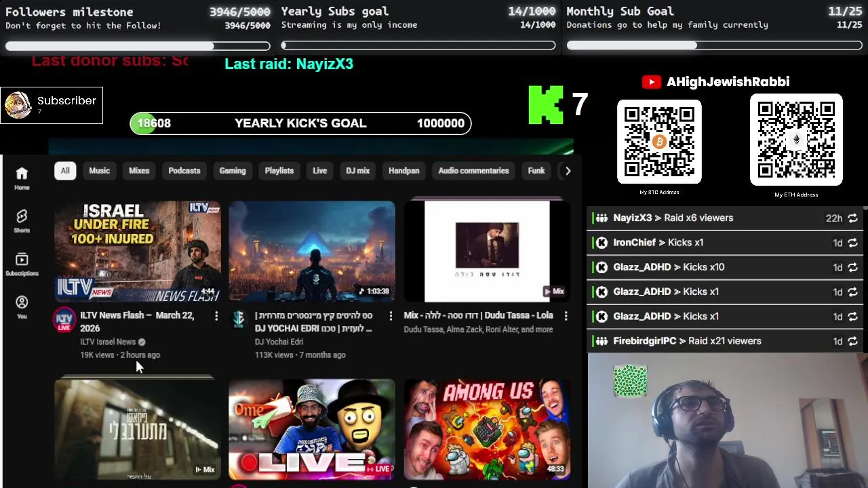Image resolution: width=868 pixels, height=488 pixels.
Task: Select the Podcasts filter chip
Action: pos(184,171)
